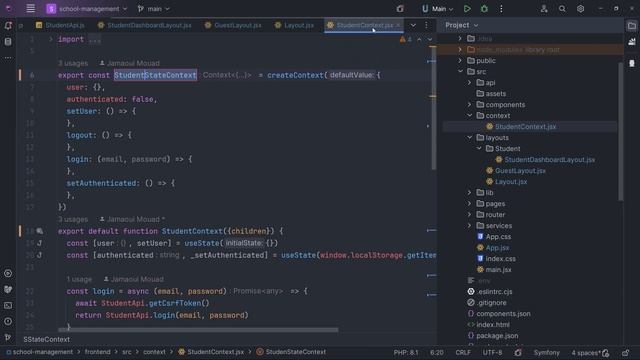Open the Code With Me user icon

coord(544,9)
